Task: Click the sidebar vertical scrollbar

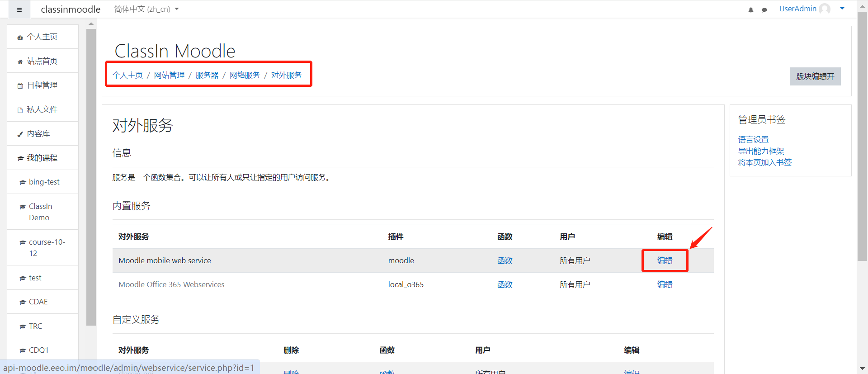Action: [91, 177]
